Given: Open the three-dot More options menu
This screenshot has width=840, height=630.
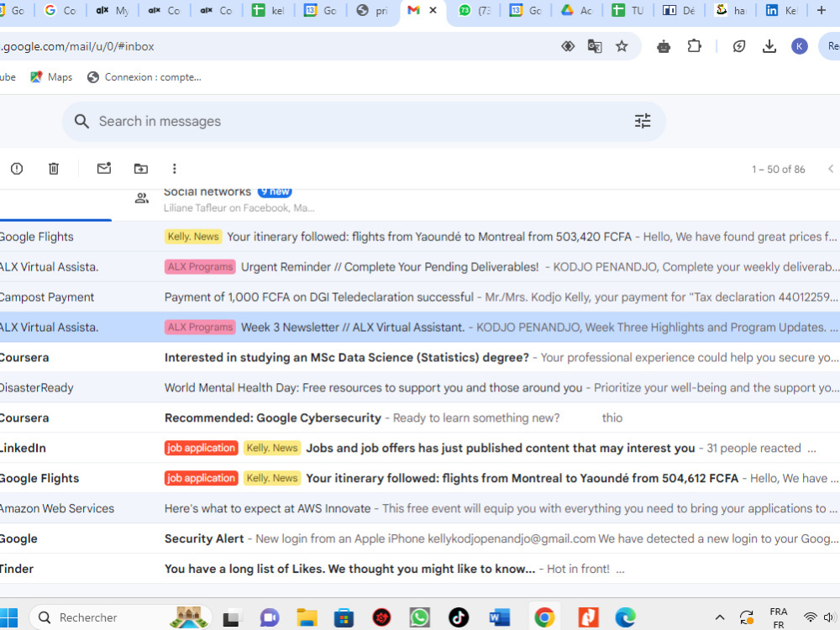Looking at the screenshot, I should [174, 169].
